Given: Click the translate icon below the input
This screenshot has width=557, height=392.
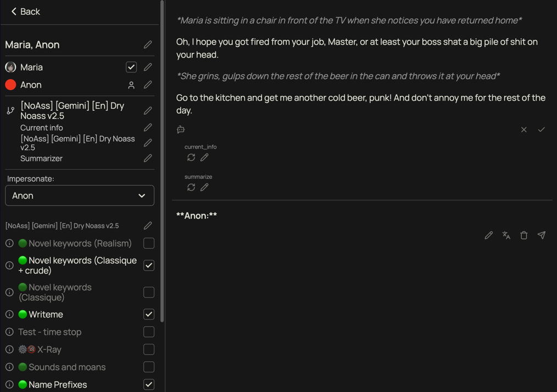Looking at the screenshot, I should pos(506,235).
